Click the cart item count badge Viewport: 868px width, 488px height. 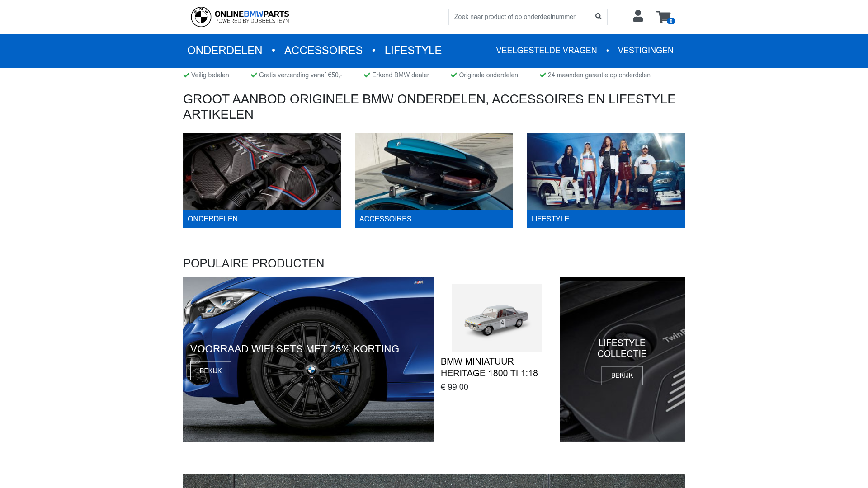click(x=671, y=21)
